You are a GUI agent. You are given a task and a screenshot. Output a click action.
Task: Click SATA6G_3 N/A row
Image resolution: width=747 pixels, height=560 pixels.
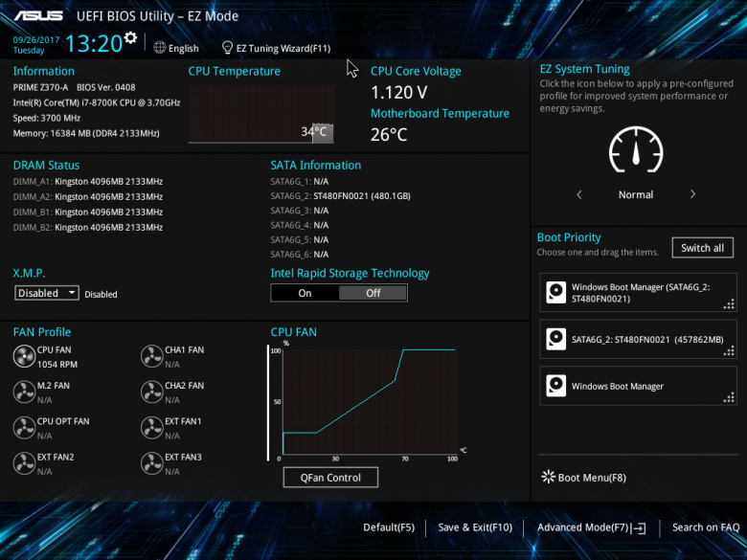coord(300,211)
